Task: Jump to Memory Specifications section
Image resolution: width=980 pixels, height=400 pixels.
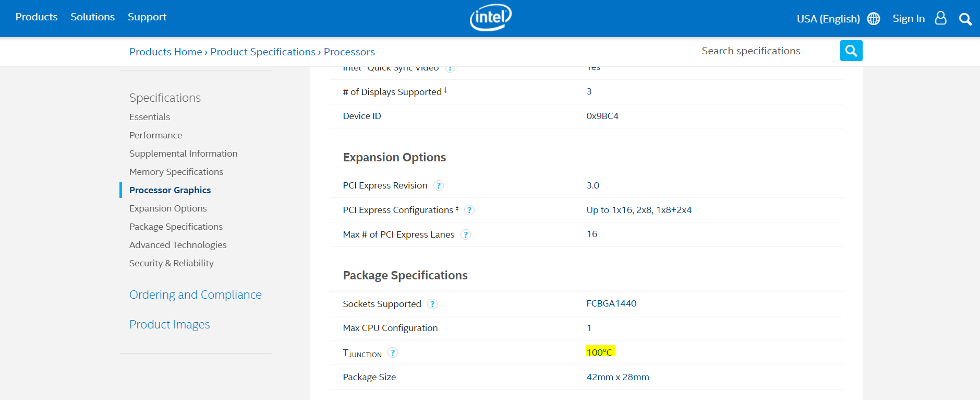Action: pos(176,172)
